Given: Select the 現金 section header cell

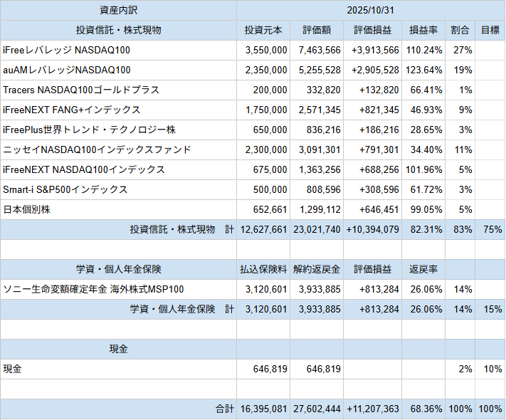Looking at the screenshot, I should (118, 350).
